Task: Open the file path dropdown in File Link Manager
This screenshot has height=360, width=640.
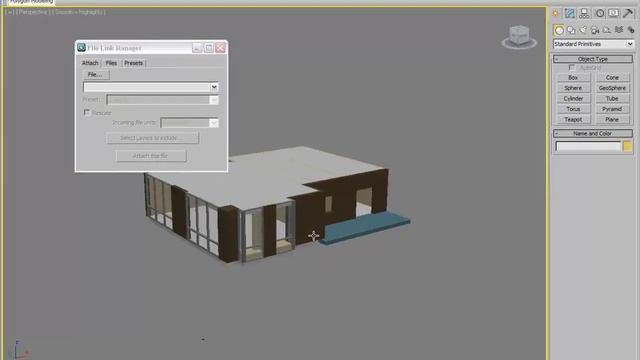Action: [x=214, y=87]
